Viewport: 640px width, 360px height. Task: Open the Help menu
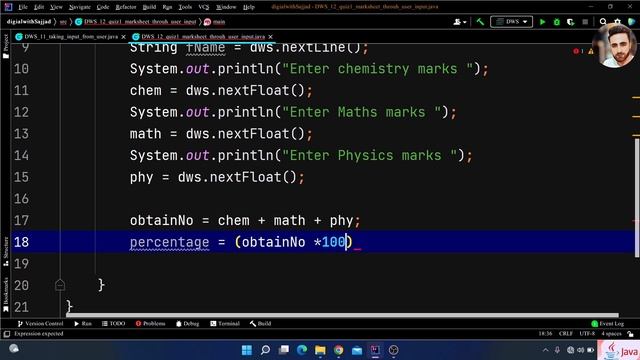click(249, 7)
